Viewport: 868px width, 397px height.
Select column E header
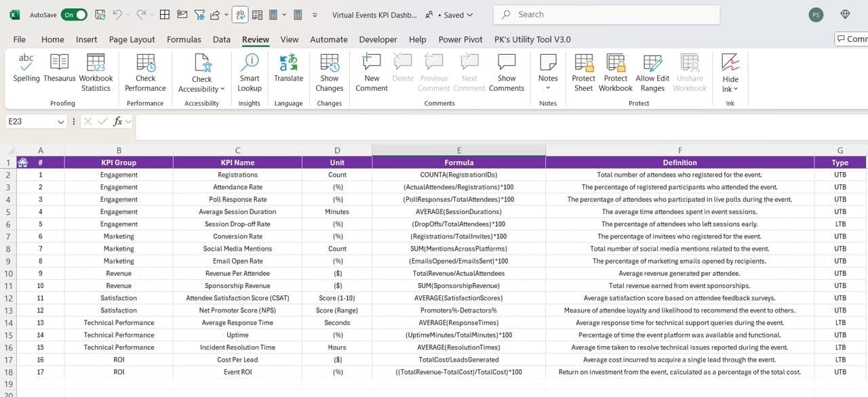click(459, 150)
